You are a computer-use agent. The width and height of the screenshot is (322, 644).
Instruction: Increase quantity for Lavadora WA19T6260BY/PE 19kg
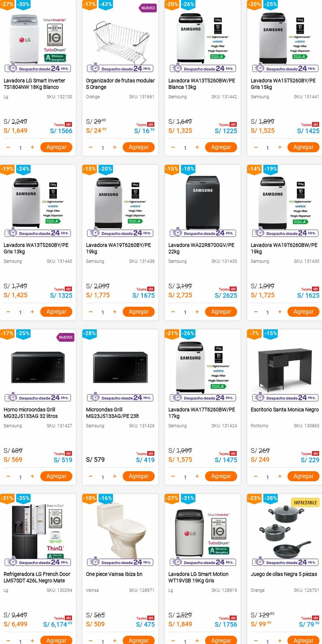coord(115,312)
